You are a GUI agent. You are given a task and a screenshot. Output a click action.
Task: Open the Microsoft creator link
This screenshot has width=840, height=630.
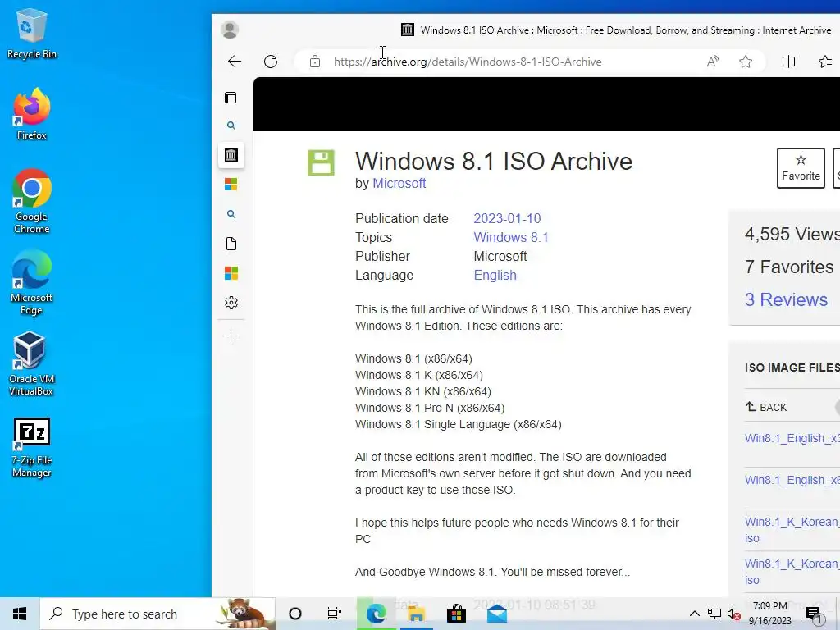pos(399,183)
